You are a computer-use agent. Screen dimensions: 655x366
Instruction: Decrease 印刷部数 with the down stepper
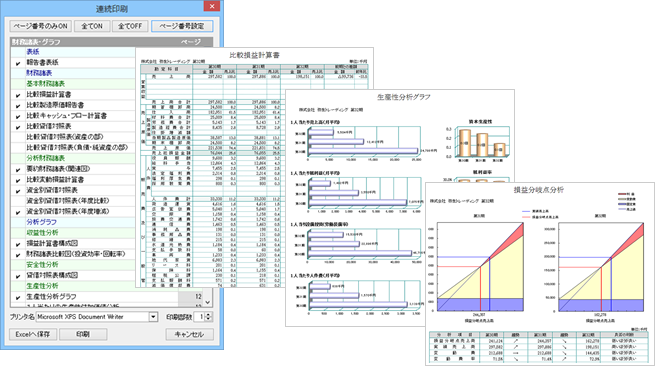pos(208,319)
